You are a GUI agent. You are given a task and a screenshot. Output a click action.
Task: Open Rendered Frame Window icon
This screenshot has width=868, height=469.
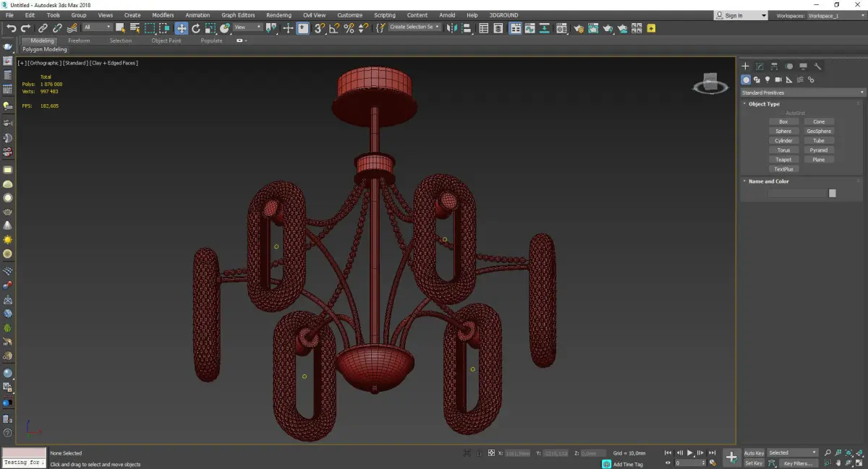point(593,28)
